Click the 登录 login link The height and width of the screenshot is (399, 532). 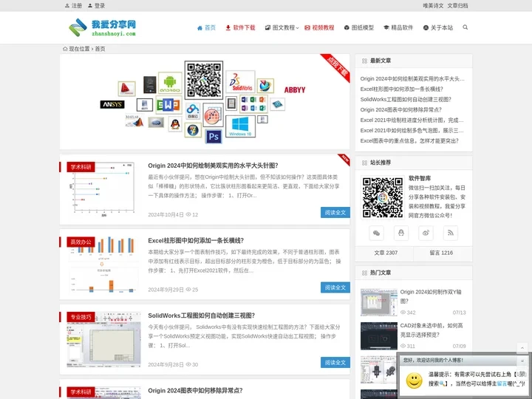click(96, 5)
